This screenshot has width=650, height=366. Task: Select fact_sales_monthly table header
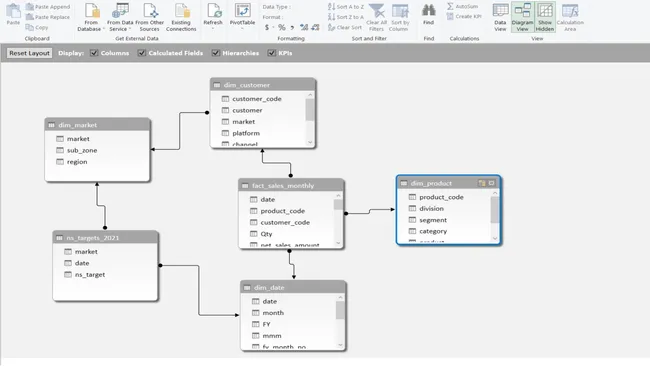[x=291, y=185]
